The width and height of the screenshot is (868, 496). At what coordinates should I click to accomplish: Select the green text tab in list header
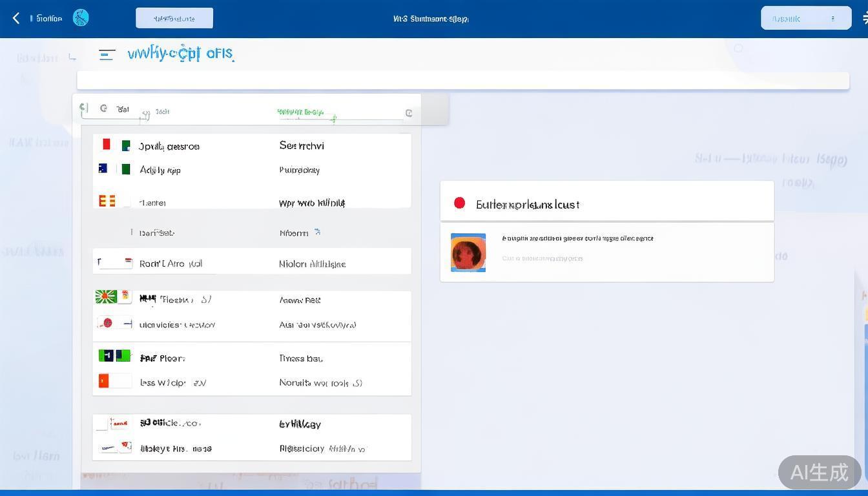click(x=300, y=112)
